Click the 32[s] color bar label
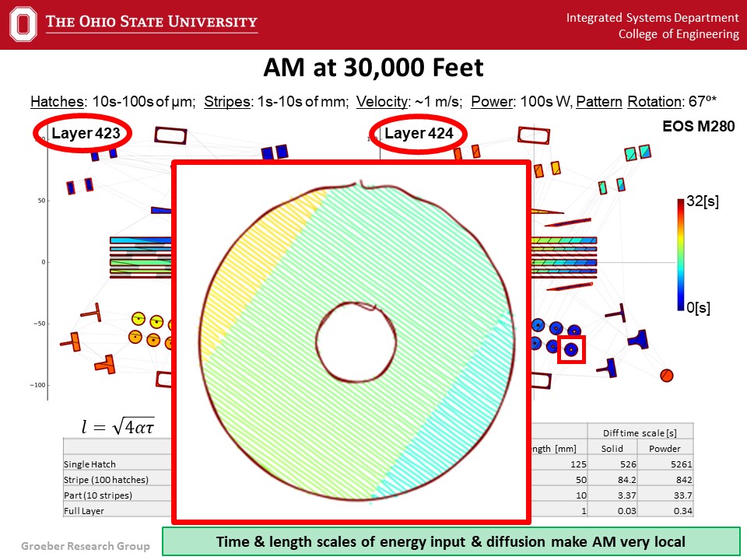Screen dimensions: 747x560 (703, 202)
